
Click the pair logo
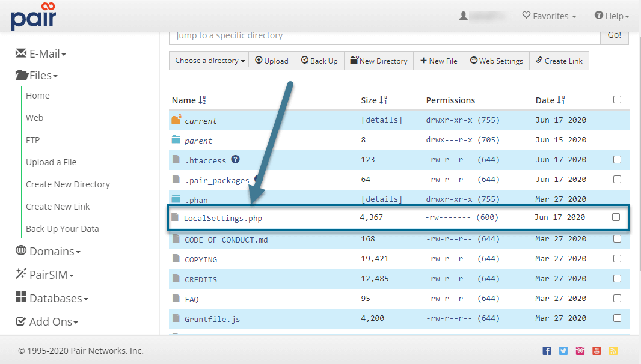[34, 16]
